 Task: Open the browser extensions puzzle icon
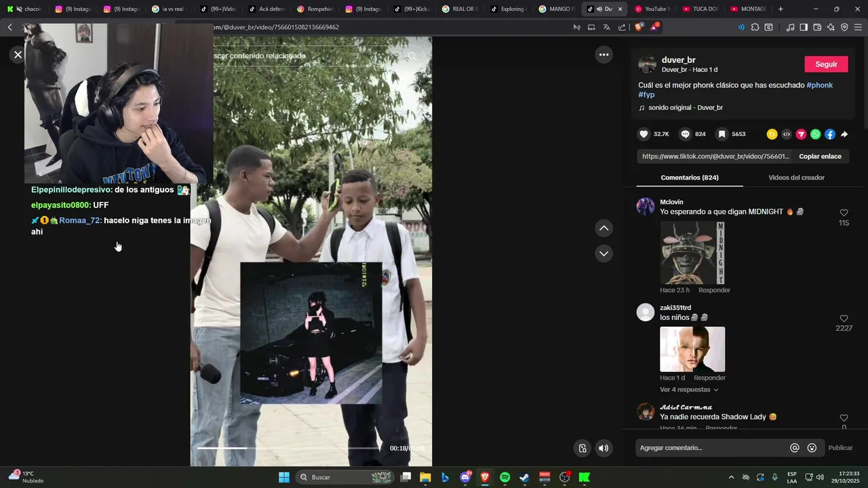755,27
